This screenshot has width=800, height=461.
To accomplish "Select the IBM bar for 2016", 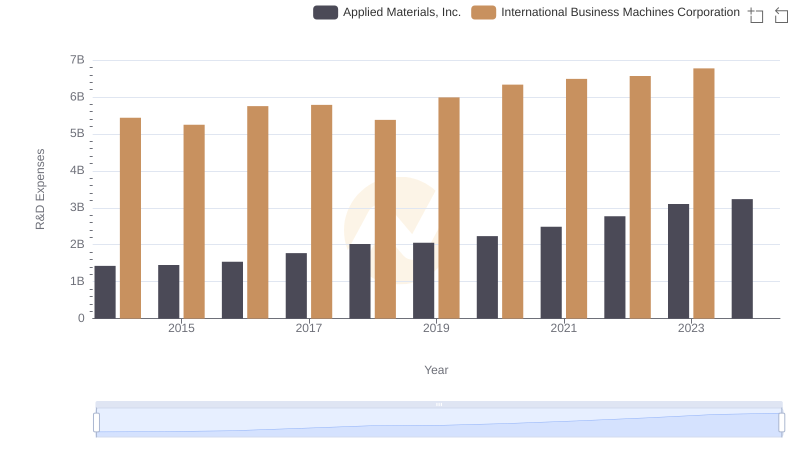I will (258, 212).
